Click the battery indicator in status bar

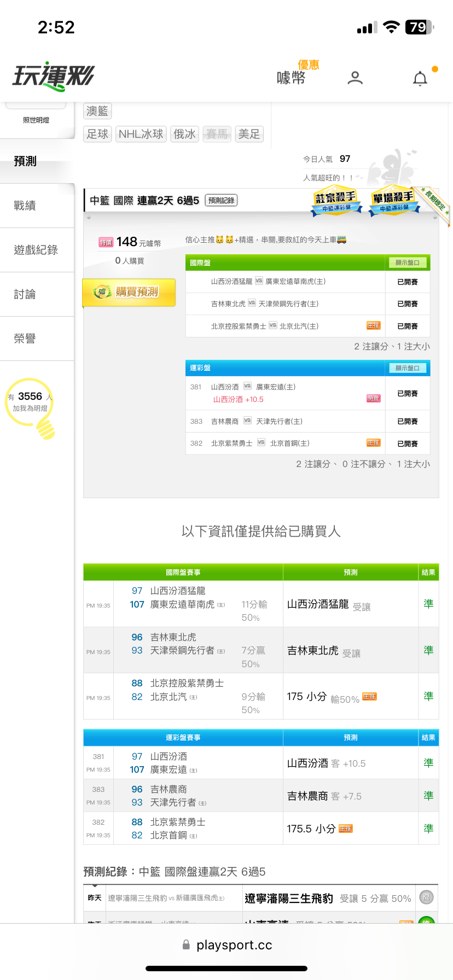420,27
